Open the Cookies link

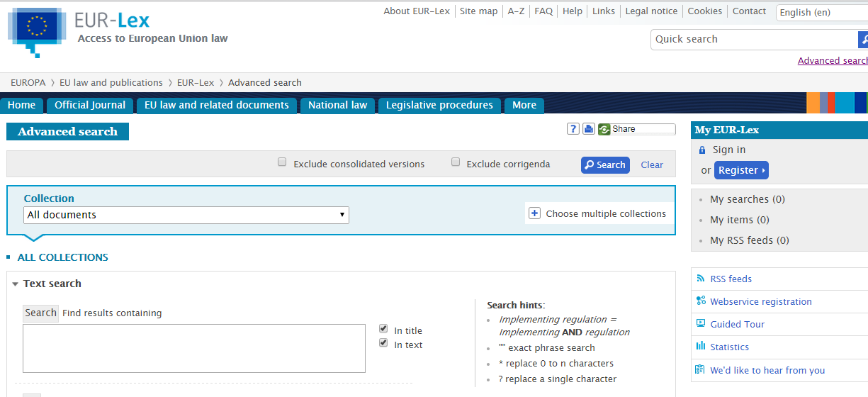point(705,11)
